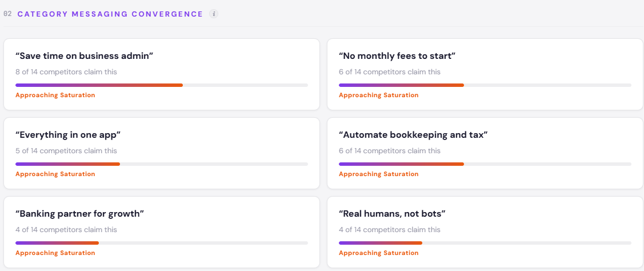Click the "Everything in one app" progress bar
This screenshot has width=644, height=271.
click(x=162, y=164)
